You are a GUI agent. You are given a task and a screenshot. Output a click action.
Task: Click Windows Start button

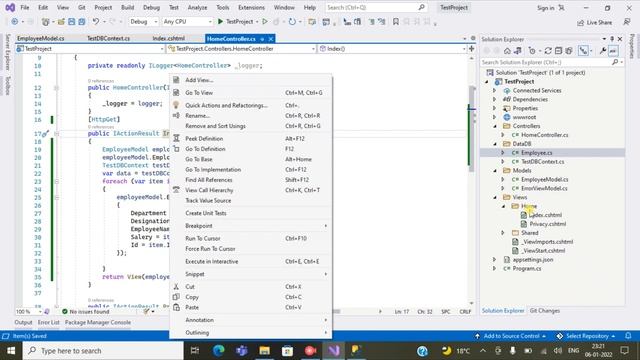click(11, 351)
